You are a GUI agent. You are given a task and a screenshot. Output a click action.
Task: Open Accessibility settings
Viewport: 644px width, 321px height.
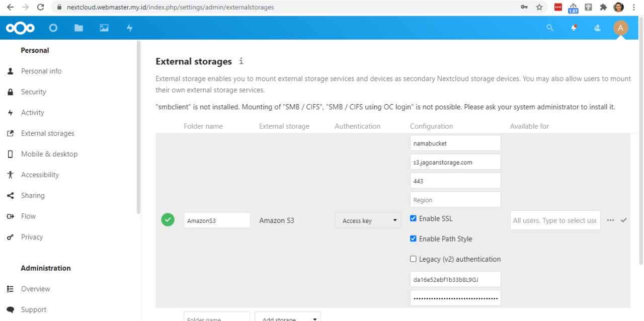pos(40,175)
